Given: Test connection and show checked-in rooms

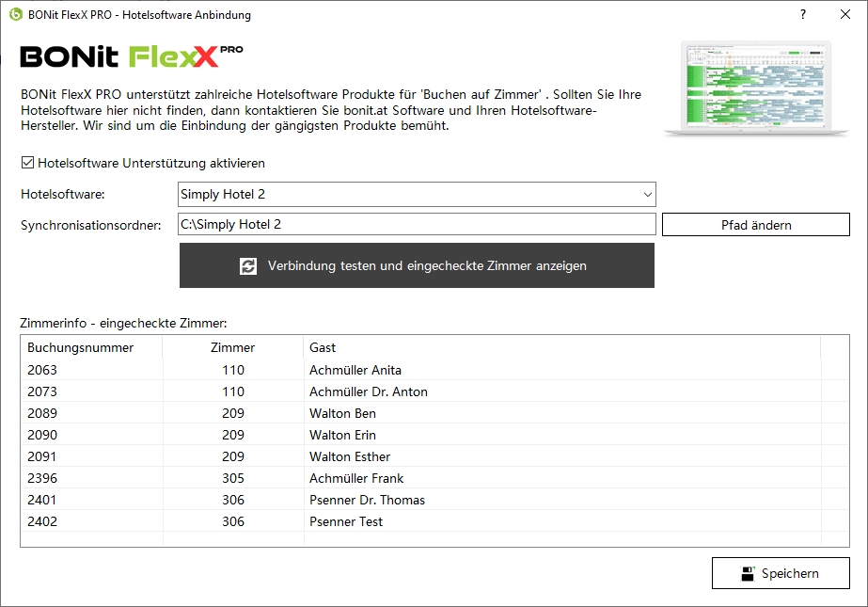Looking at the screenshot, I should (417, 265).
